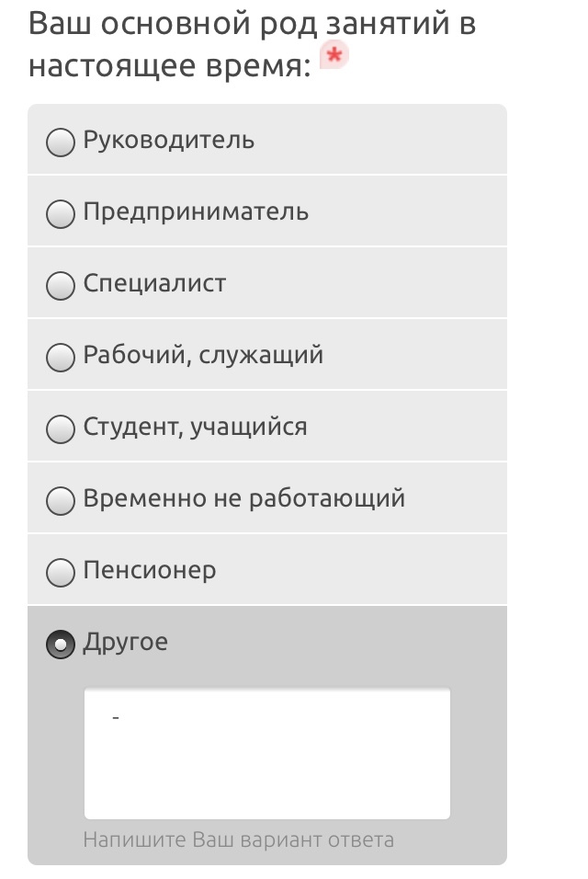This screenshot has height=879, width=588.
Task: Click the Пенсионер label text
Action: 150,571
